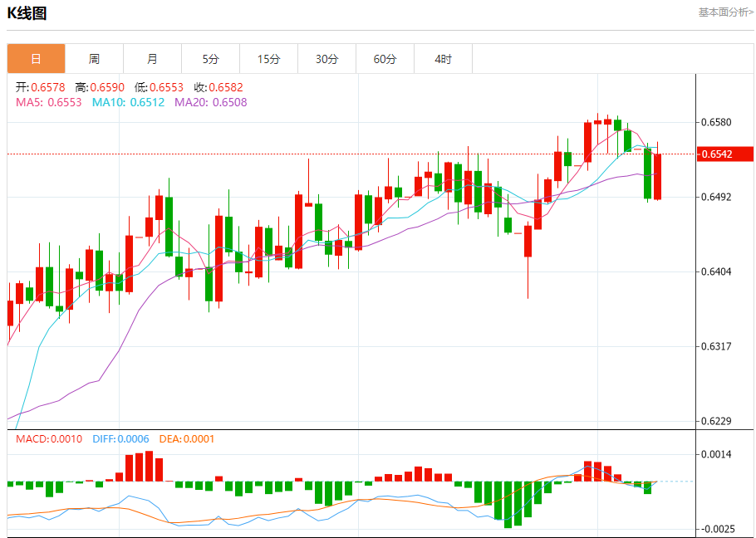
Task: Click the MA5: 0.6553 label
Action: coord(49,102)
